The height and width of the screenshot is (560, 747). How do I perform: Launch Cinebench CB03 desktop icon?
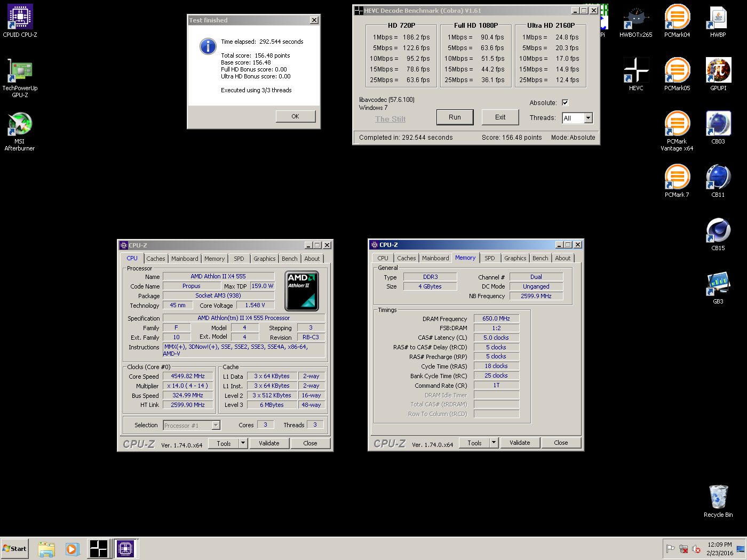[718, 127]
